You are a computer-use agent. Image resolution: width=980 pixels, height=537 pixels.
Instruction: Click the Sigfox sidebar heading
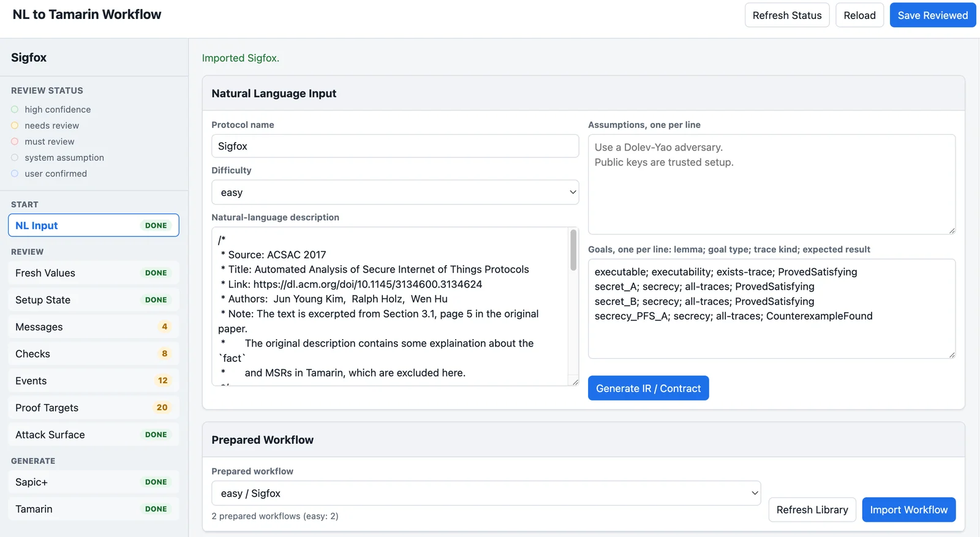point(29,58)
